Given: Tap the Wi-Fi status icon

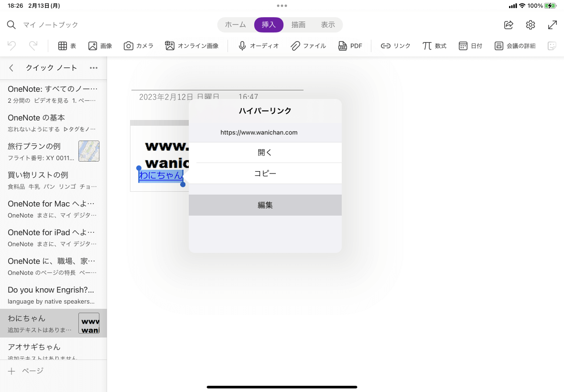Looking at the screenshot, I should 522,6.
